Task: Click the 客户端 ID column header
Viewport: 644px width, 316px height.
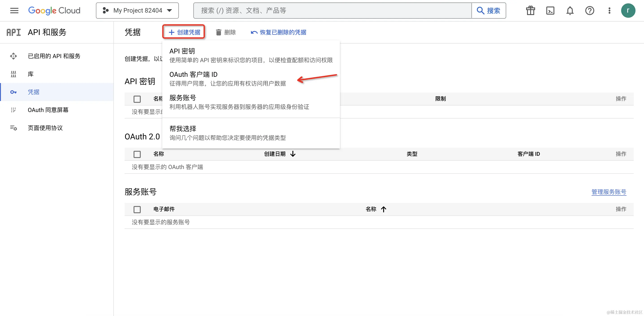Action: tap(529, 154)
